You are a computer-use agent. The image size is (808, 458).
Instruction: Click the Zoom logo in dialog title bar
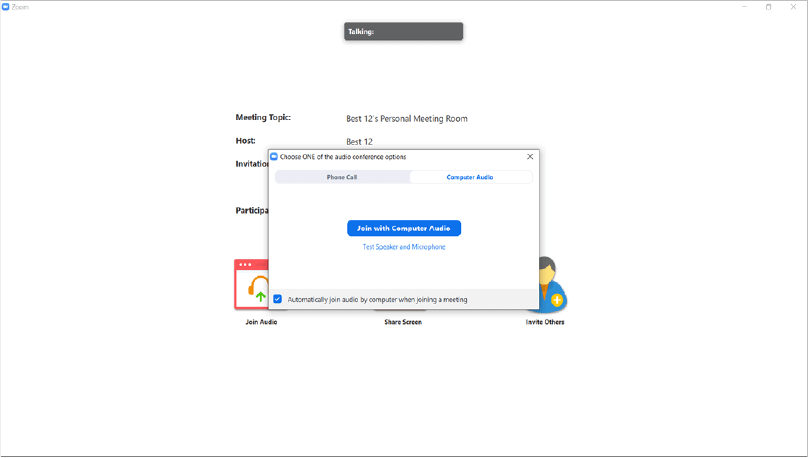click(x=274, y=157)
